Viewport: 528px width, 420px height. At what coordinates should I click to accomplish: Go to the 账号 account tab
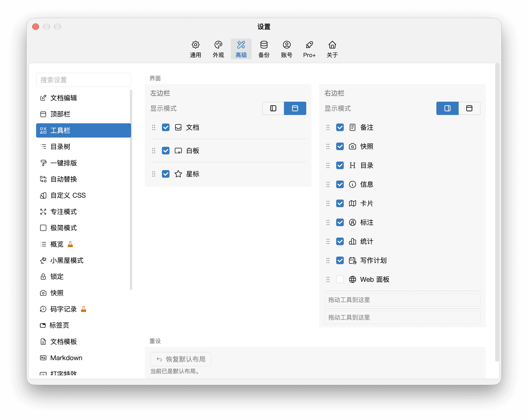point(287,49)
